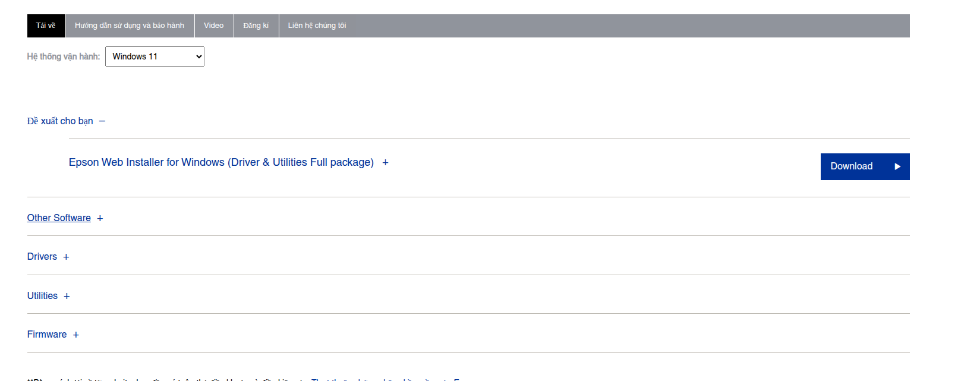Switch to the Video tab

coord(214,26)
